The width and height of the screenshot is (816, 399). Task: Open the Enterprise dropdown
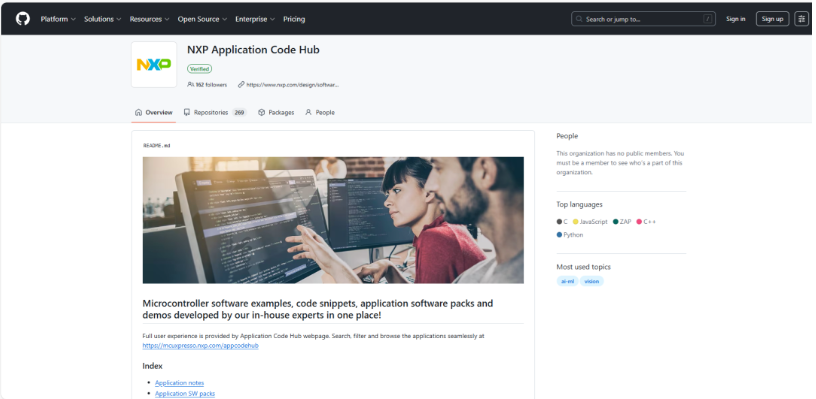254,19
